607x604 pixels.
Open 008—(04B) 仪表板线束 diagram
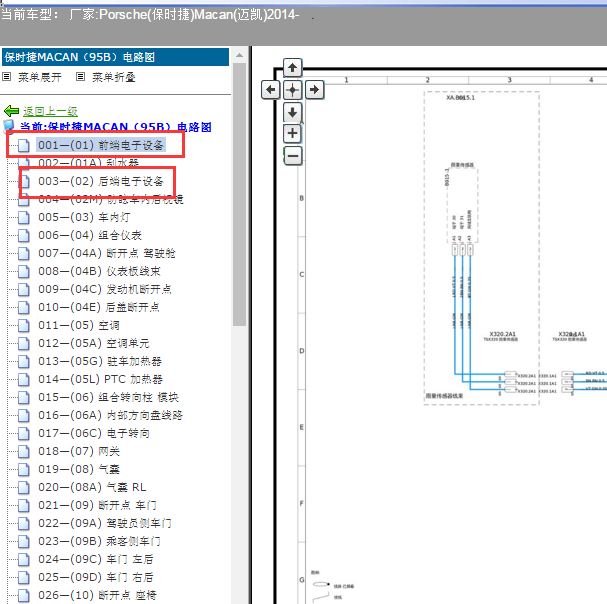click(x=99, y=271)
